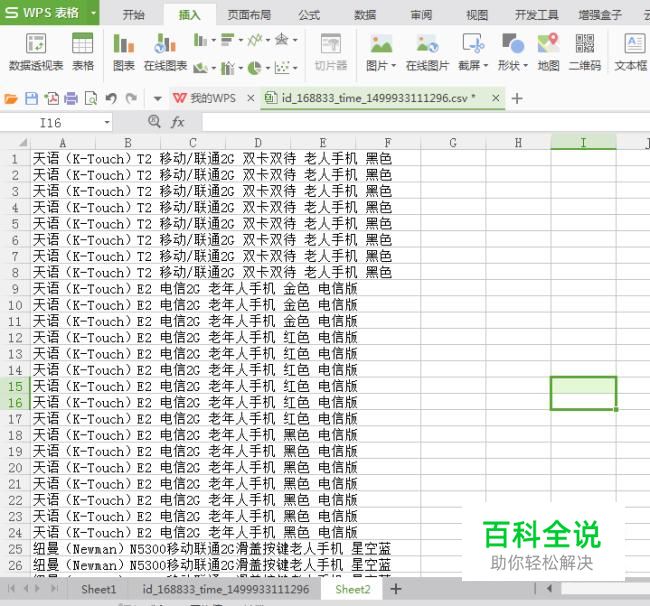Add a new worksheet with plus button
The height and width of the screenshot is (606, 650).
tap(396, 589)
